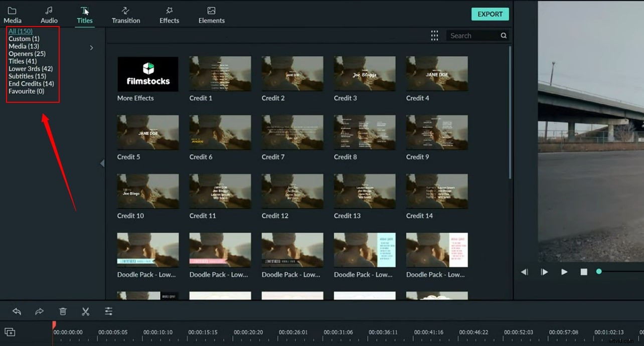
Task: Click the preview progress slider handle
Action: pos(599,271)
